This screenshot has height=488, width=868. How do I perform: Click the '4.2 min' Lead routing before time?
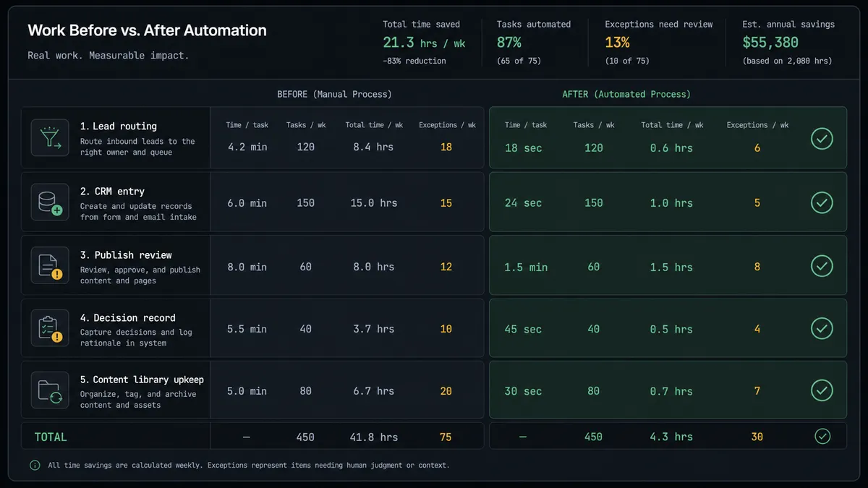point(247,147)
